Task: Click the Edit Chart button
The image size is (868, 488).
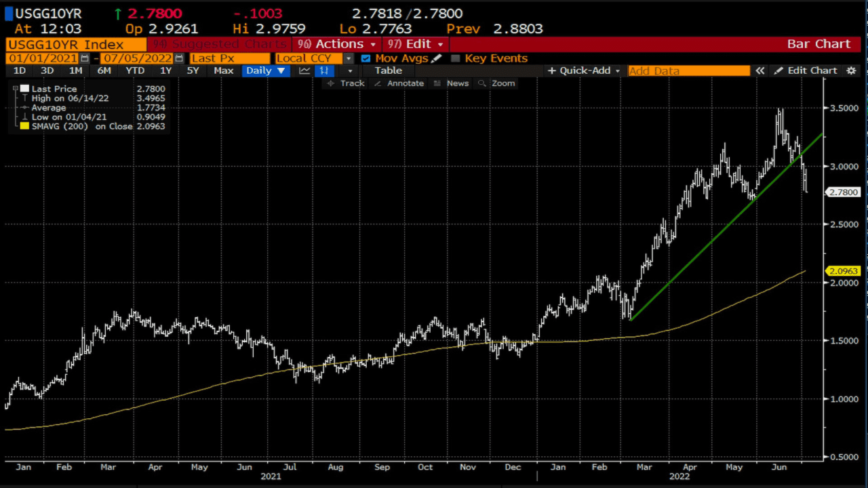Action: click(806, 70)
